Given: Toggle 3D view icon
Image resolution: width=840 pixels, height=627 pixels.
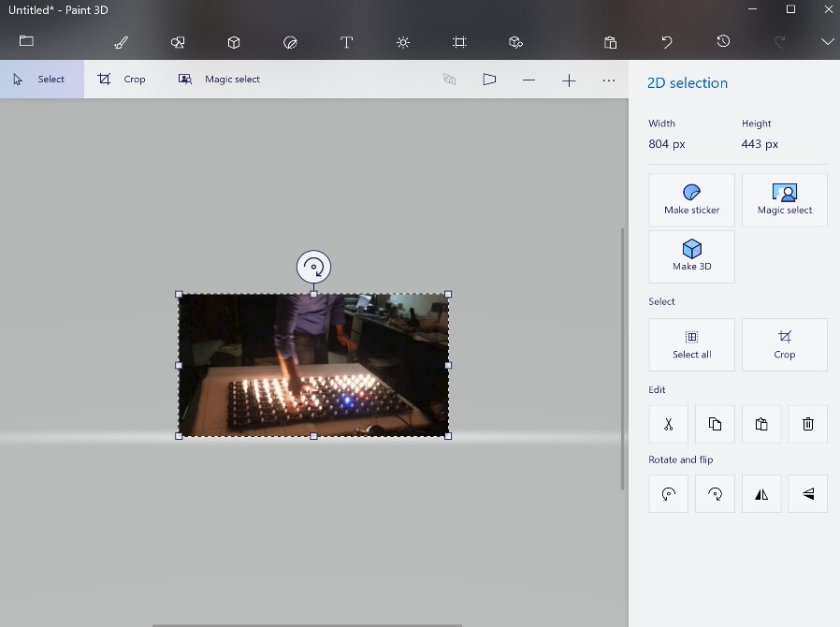Looking at the screenshot, I should [449, 80].
